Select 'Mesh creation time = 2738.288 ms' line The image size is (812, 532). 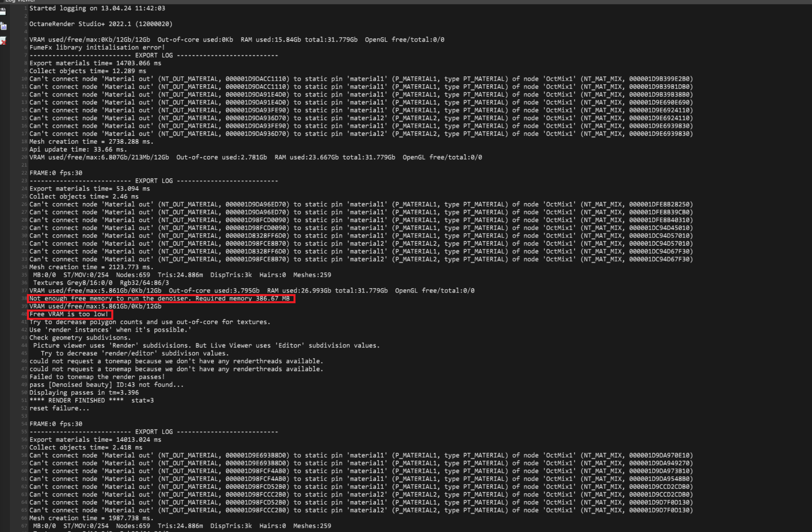tap(91, 142)
